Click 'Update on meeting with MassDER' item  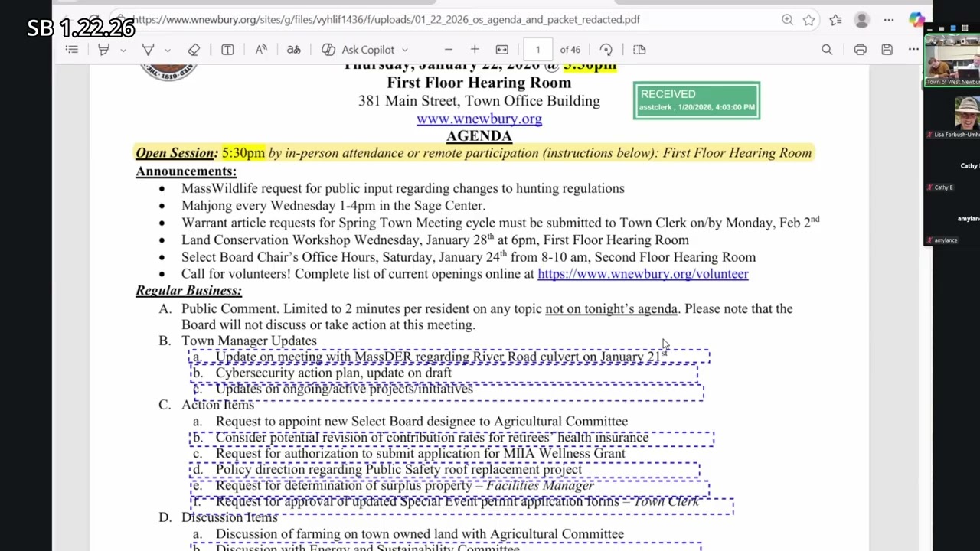click(x=442, y=357)
